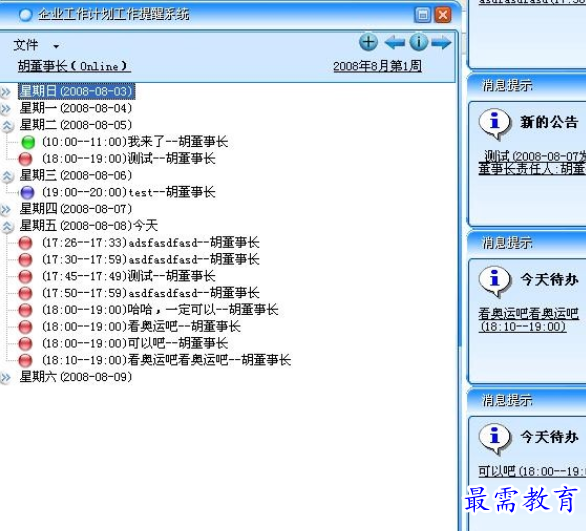This screenshot has width=586, height=531.
Task: Select the 星期六 (2008-08-09) row
Action: pyautogui.click(x=76, y=377)
